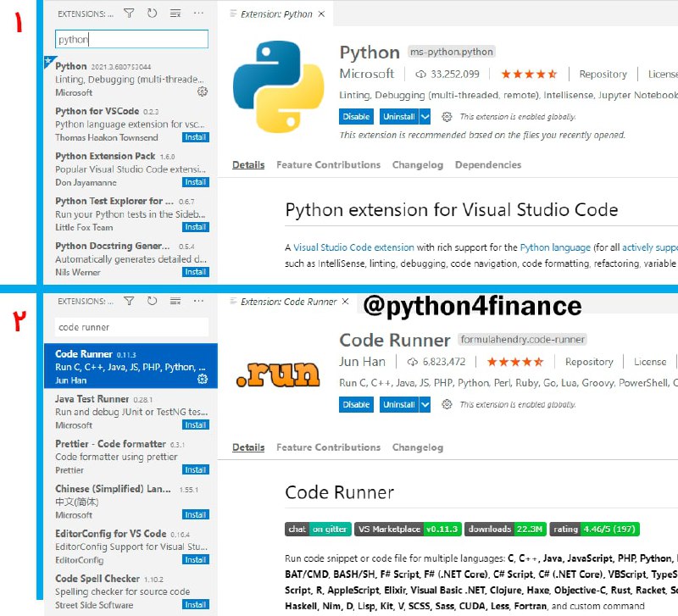The height and width of the screenshot is (616, 678).
Task: Install Java Test Runner by Microsoft
Action: coord(196,425)
